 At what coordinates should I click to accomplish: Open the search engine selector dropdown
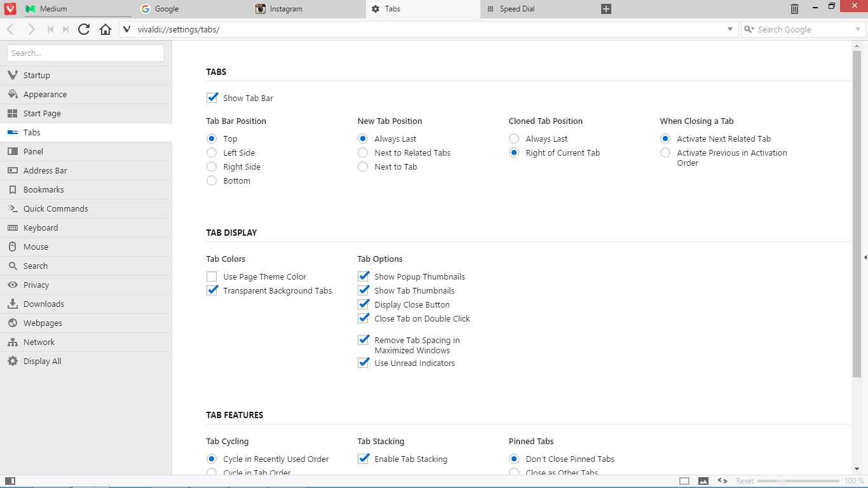(x=749, y=29)
